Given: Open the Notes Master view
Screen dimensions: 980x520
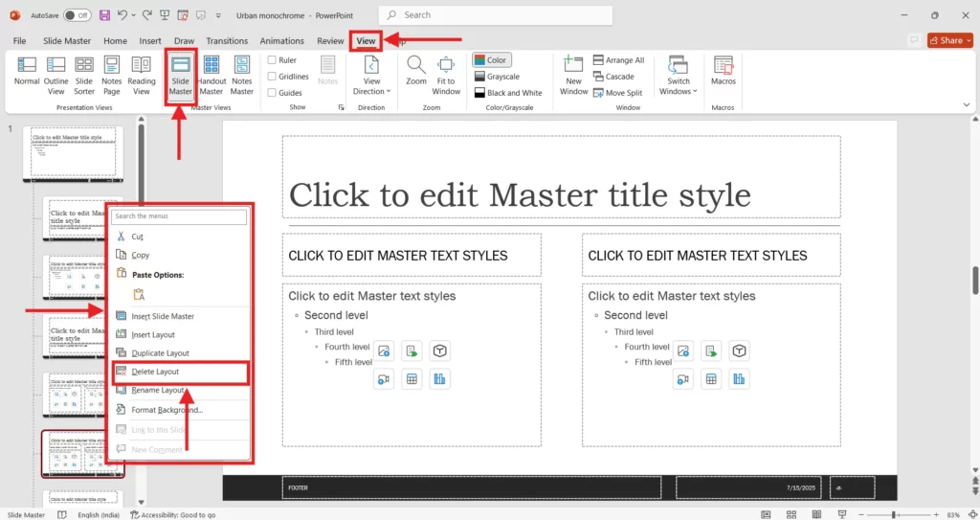Looking at the screenshot, I should coord(242,75).
